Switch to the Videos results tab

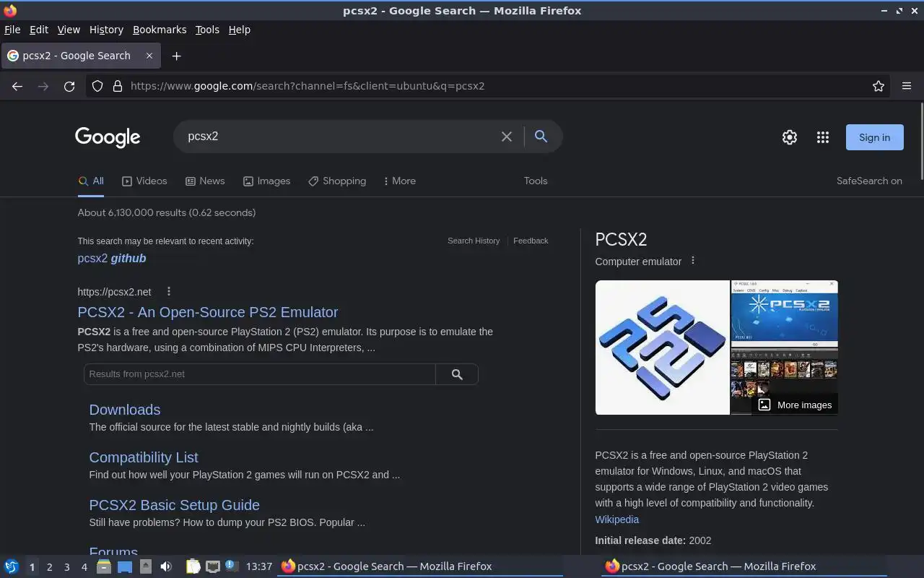pos(144,181)
